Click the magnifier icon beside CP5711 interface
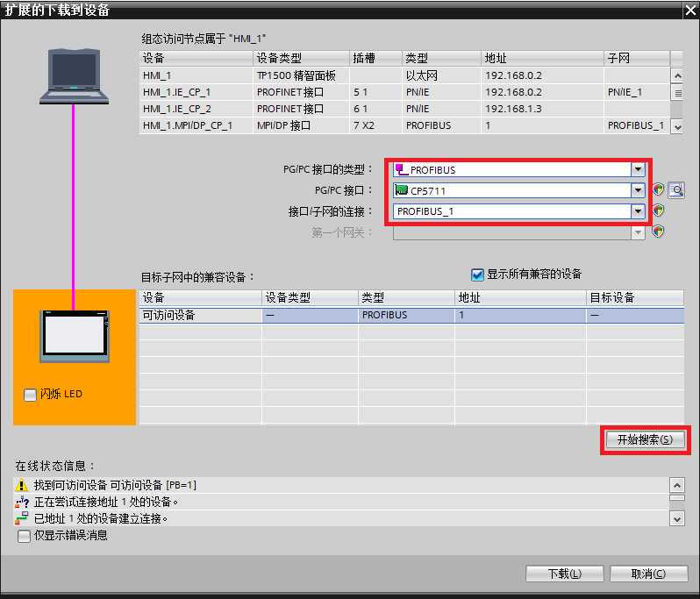 pos(675,190)
